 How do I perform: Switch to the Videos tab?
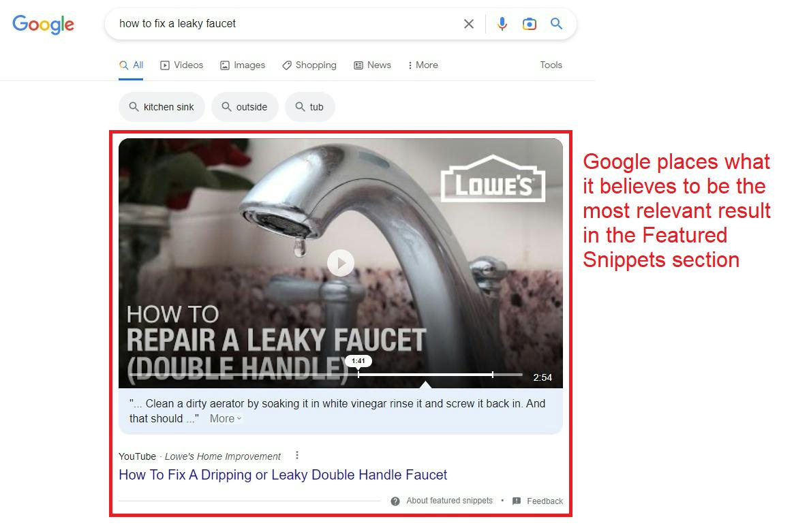(181, 65)
